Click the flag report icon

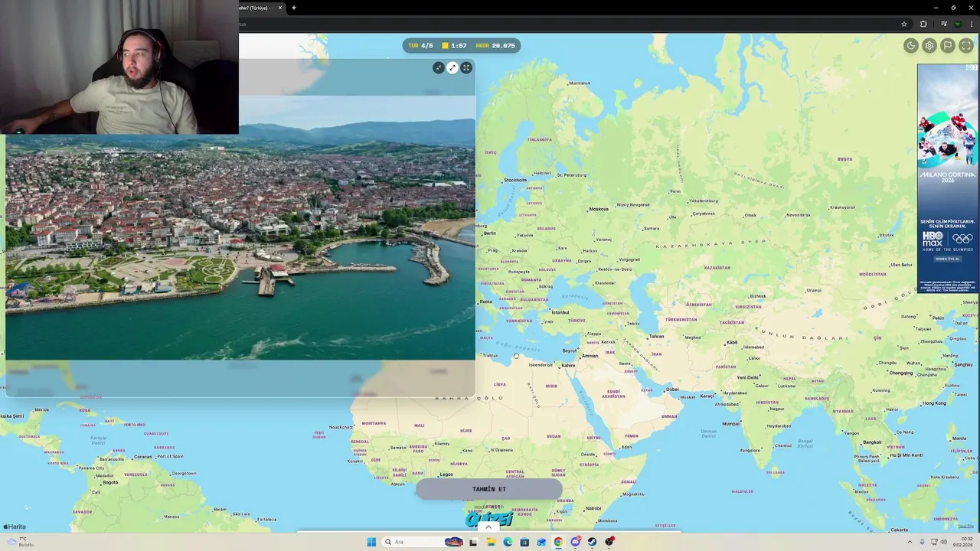click(x=947, y=46)
